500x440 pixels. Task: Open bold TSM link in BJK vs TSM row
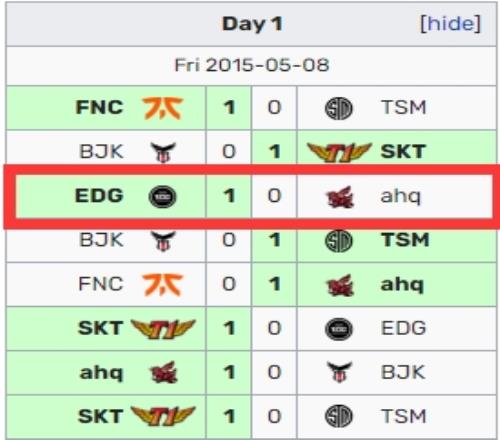click(x=405, y=240)
